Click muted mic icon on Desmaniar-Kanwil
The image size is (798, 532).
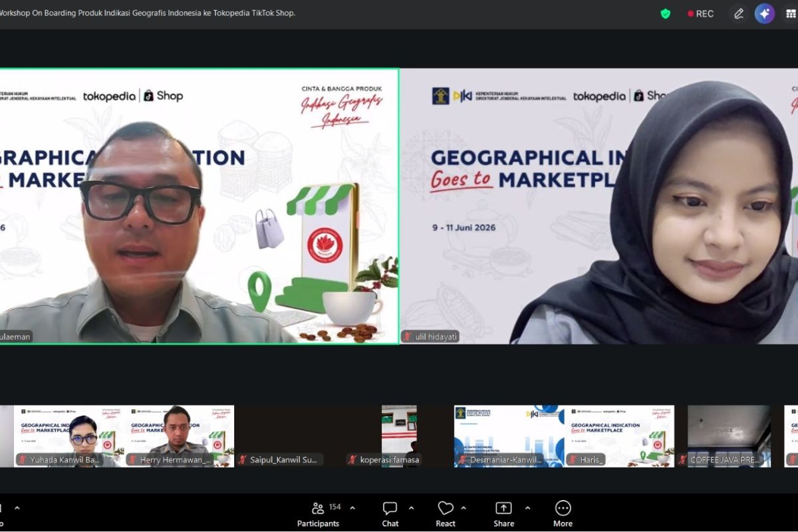(463, 460)
